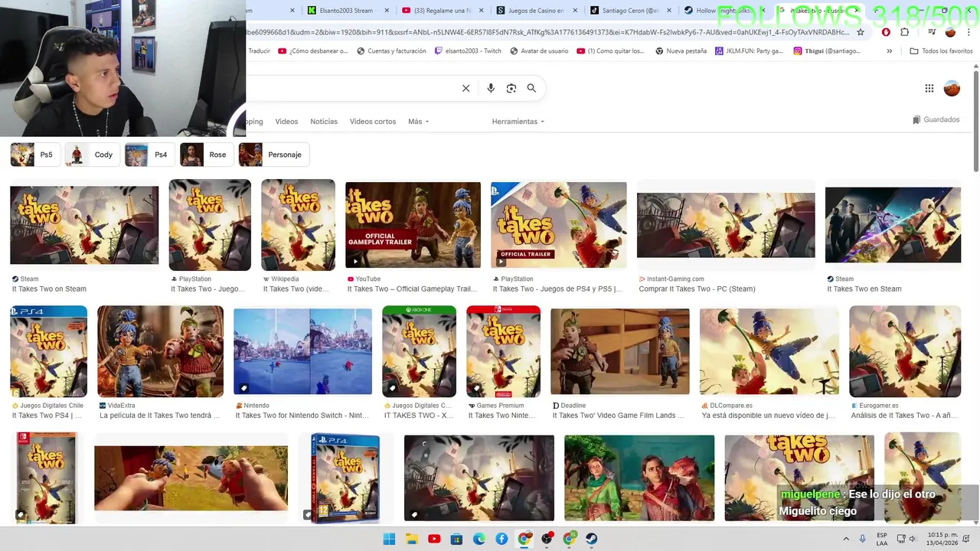Image resolution: width=980 pixels, height=551 pixels.
Task: Switch to the Santiago Ceron TikTok tab
Action: pyautogui.click(x=632, y=11)
